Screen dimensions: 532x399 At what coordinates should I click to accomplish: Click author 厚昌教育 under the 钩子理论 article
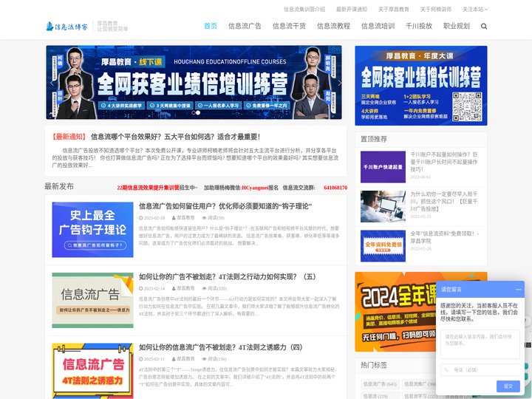(185, 218)
